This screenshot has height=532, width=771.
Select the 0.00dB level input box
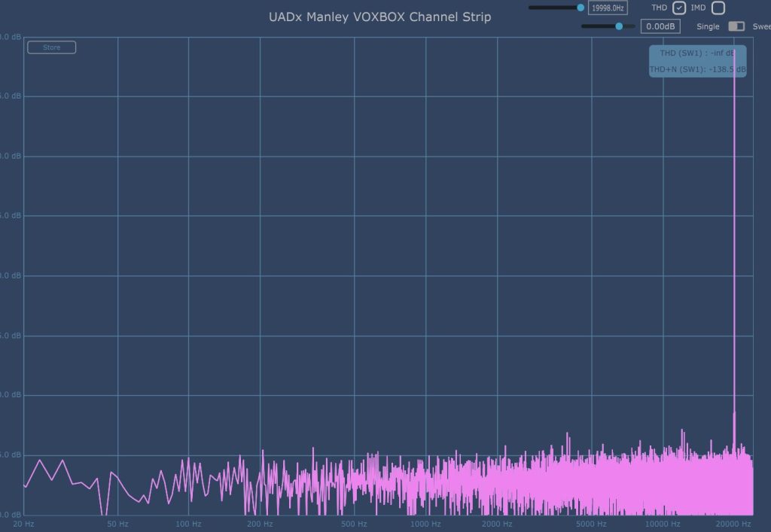(660, 26)
